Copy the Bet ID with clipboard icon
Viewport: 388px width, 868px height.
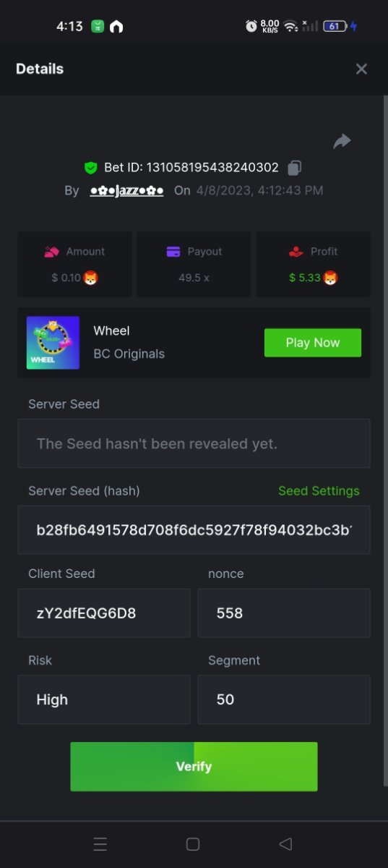coord(294,168)
